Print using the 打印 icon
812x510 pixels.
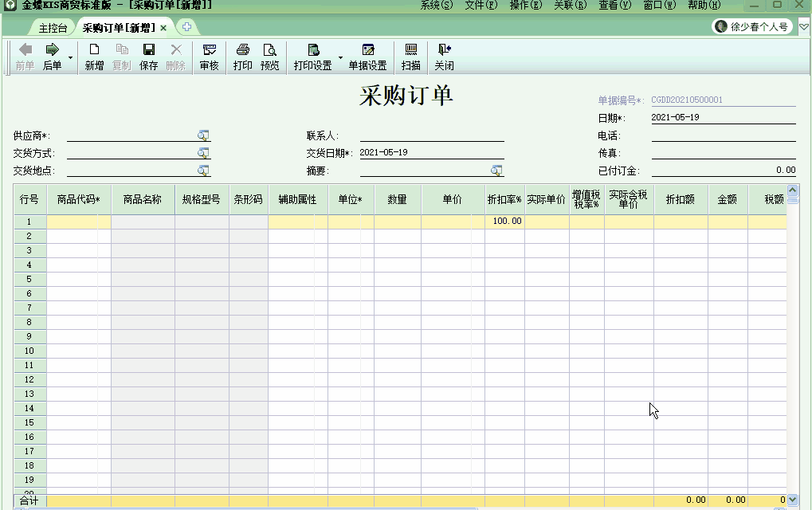click(x=242, y=57)
